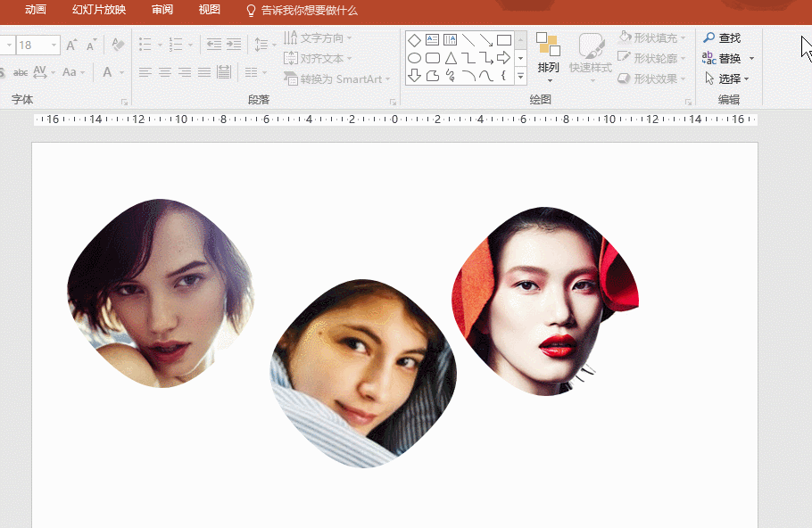Click the Clear All Formatting eraser icon
This screenshot has width=812, height=528.
118,45
